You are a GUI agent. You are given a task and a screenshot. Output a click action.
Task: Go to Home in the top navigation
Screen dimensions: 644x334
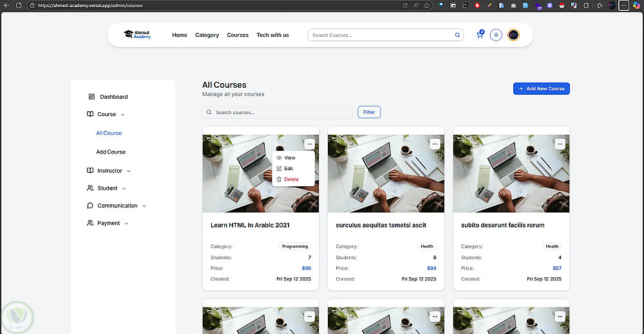coord(180,35)
